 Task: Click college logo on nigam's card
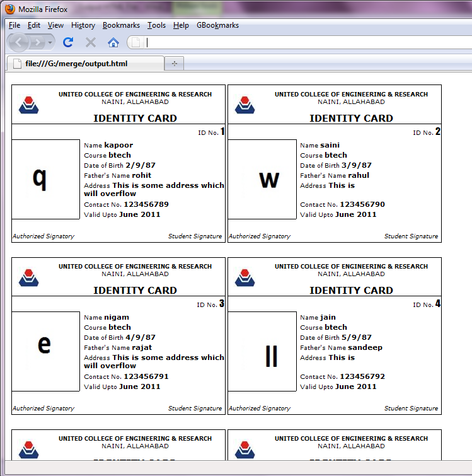click(28, 277)
